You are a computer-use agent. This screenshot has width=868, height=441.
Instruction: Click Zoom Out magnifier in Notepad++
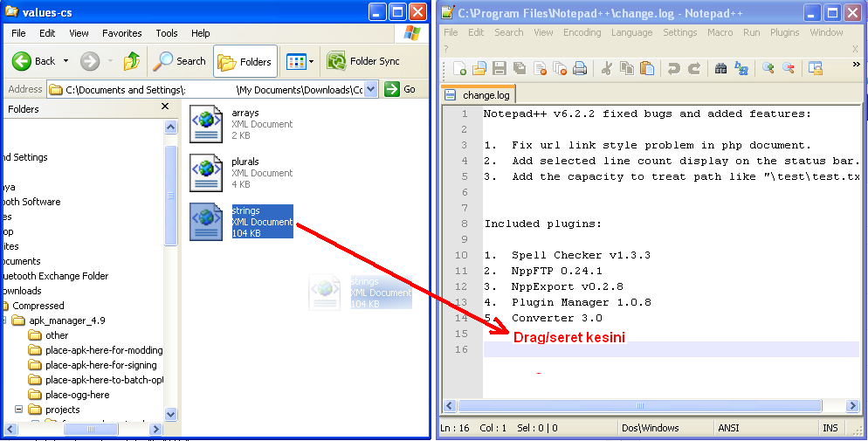[789, 68]
